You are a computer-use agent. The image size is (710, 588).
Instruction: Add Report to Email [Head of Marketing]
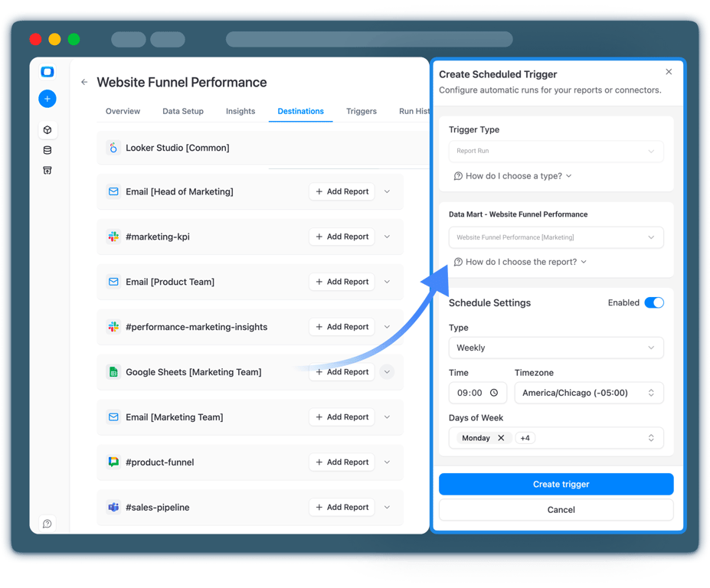point(342,191)
